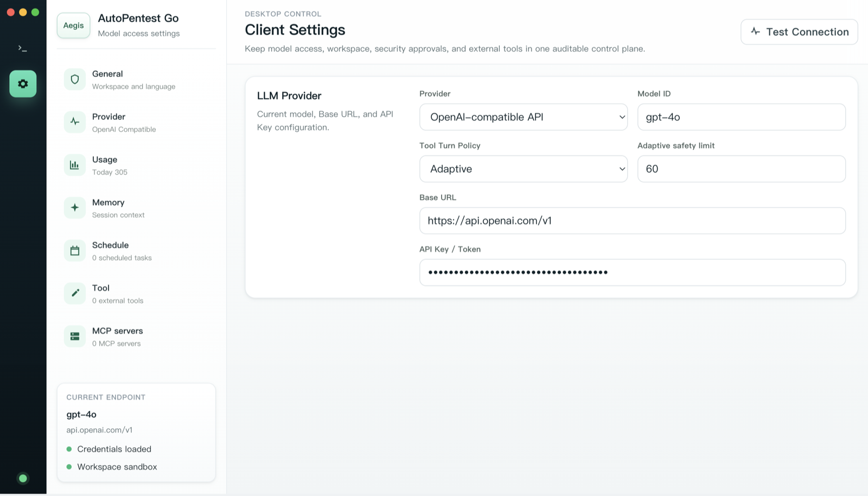Click the 0 scheduled tasks text
The height and width of the screenshot is (496, 868).
(122, 258)
